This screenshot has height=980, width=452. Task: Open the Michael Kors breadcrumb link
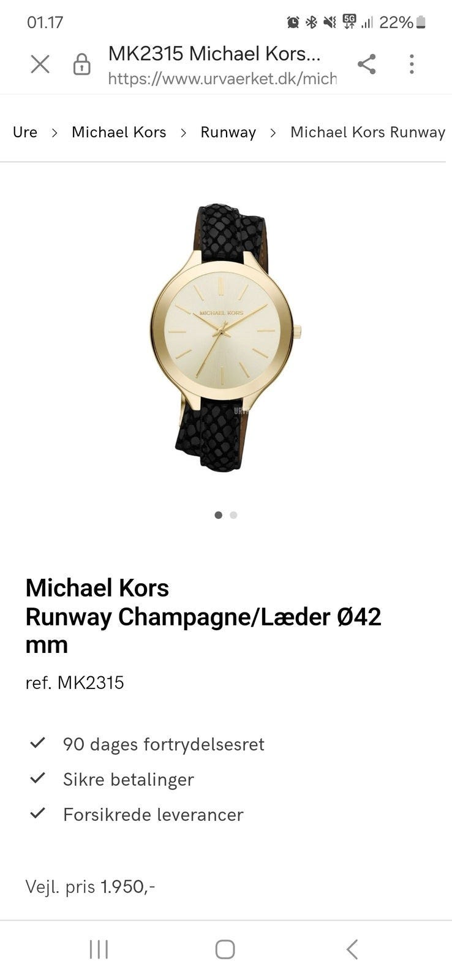pyautogui.click(x=119, y=132)
